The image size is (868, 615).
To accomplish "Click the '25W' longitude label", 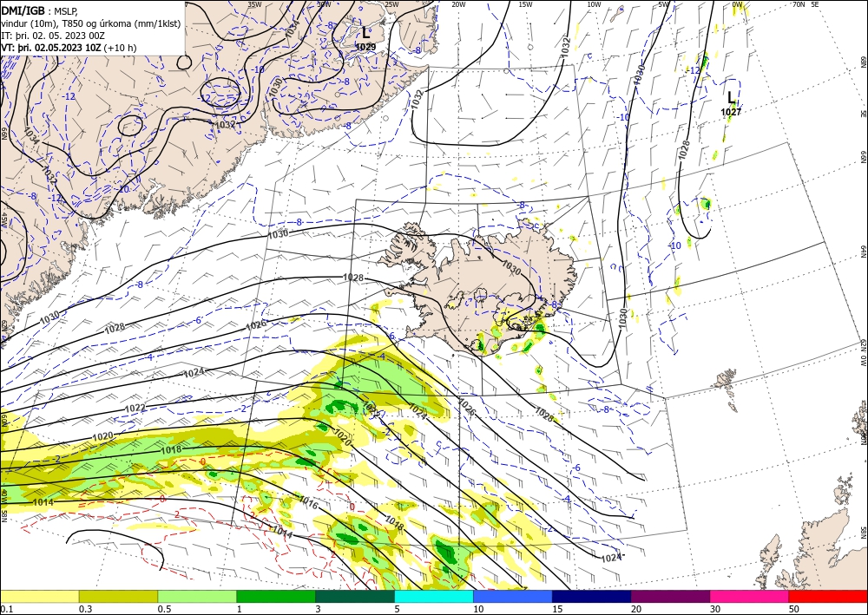I will coord(391,4).
